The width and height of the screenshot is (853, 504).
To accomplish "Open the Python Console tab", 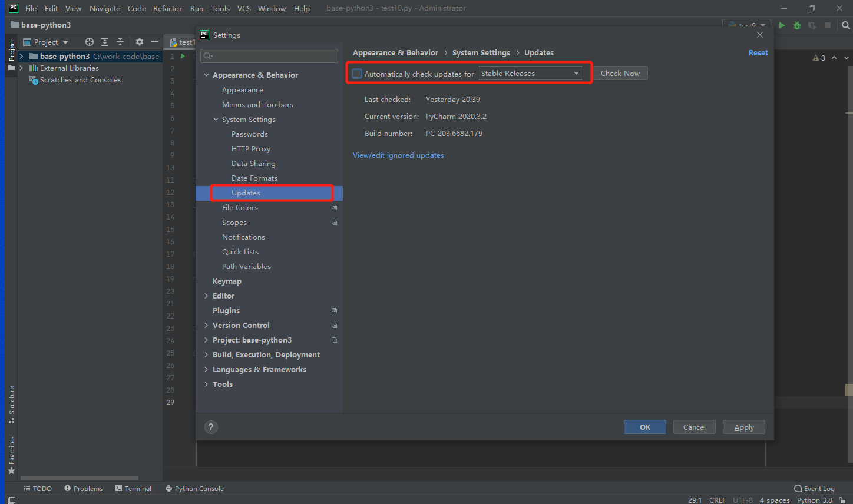I will coord(195,489).
